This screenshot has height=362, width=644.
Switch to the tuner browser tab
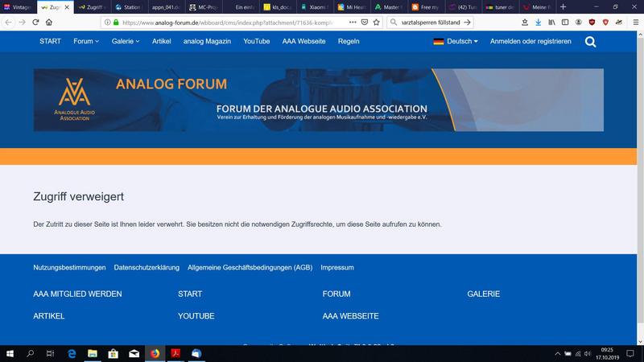500,7
